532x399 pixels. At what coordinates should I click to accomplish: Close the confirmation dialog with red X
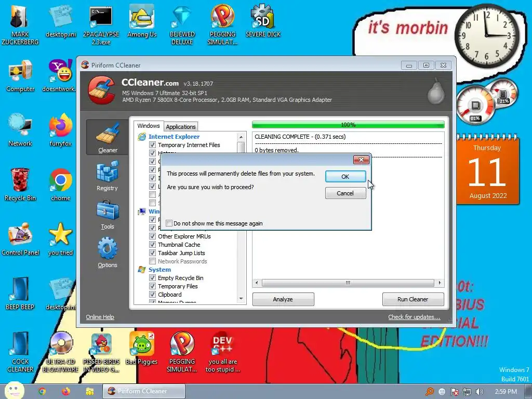click(361, 159)
